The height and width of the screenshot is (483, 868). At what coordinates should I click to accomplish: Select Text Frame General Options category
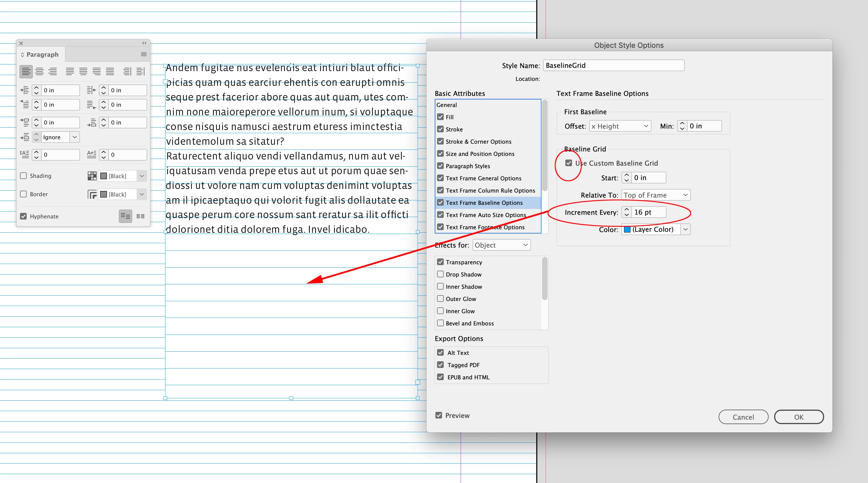(x=483, y=178)
